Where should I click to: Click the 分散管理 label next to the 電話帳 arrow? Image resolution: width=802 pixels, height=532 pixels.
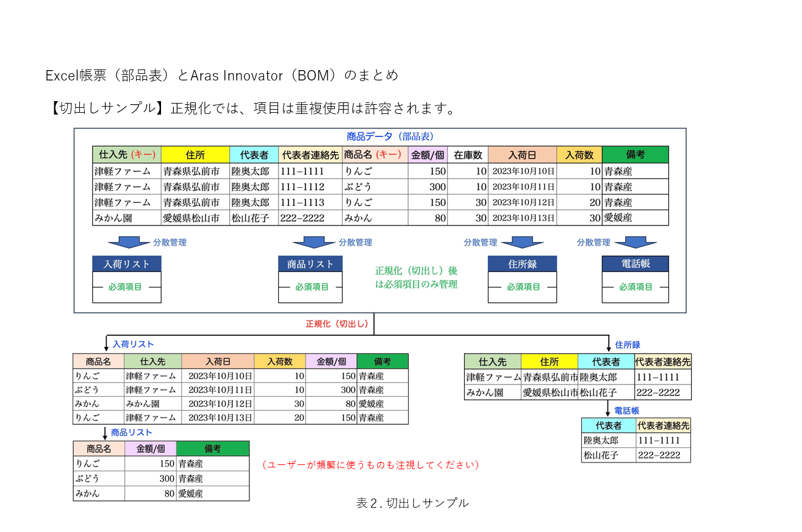593,243
